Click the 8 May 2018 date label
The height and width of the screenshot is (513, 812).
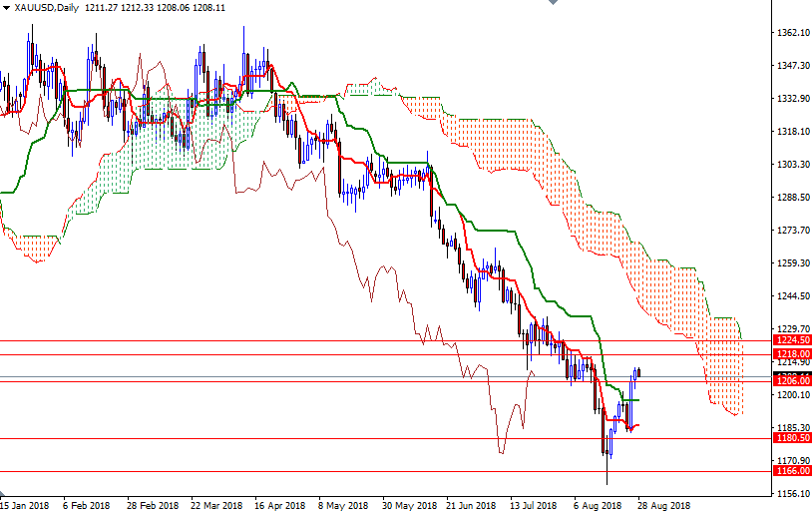(x=342, y=505)
